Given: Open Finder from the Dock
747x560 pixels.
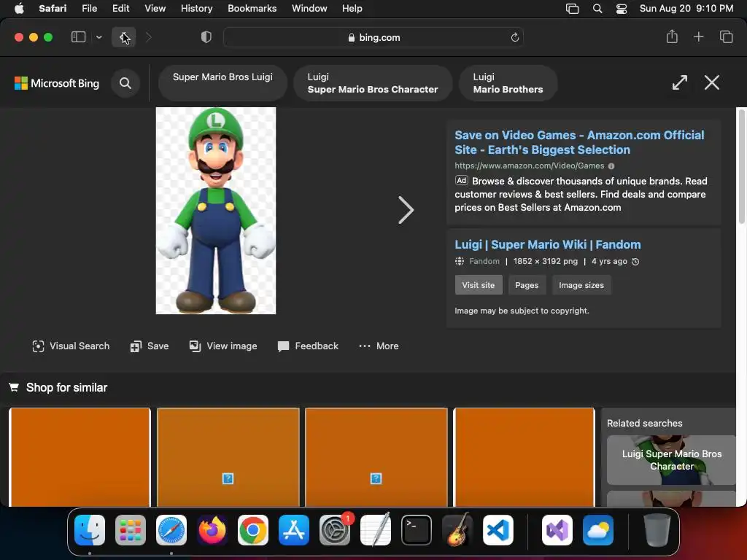Looking at the screenshot, I should (90, 530).
